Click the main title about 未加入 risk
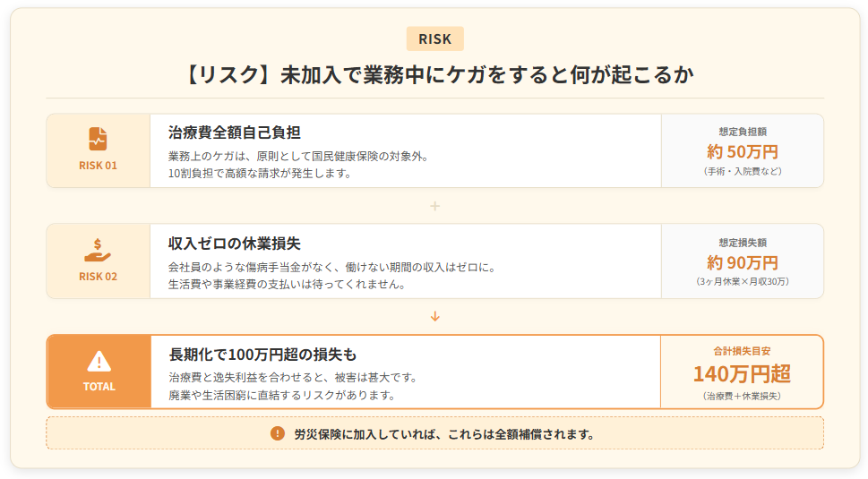 pyautogui.click(x=435, y=74)
